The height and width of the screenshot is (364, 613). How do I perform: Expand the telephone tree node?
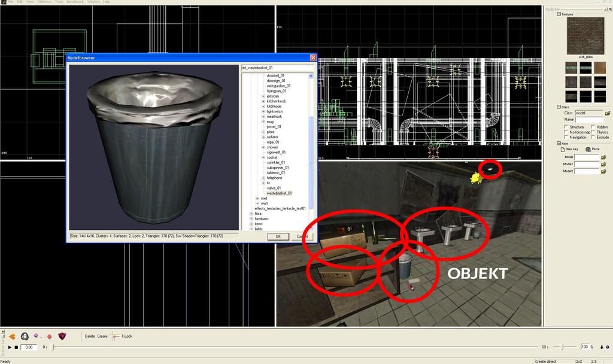(263, 178)
